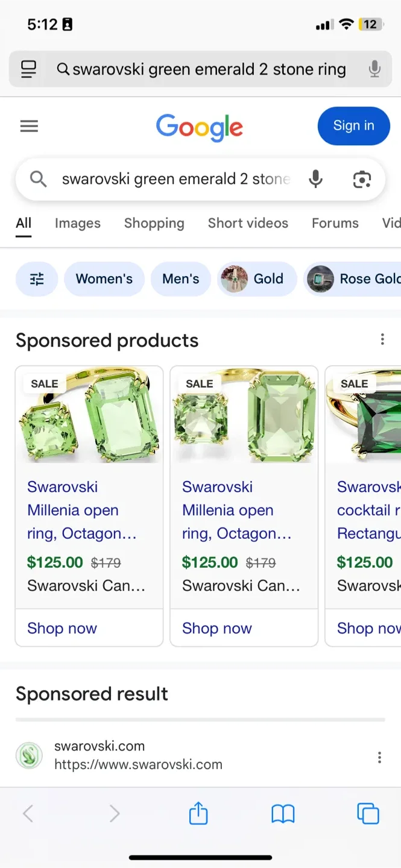
Task: Tap the search magnifier icon in Google's search bar
Action: [x=37, y=179]
